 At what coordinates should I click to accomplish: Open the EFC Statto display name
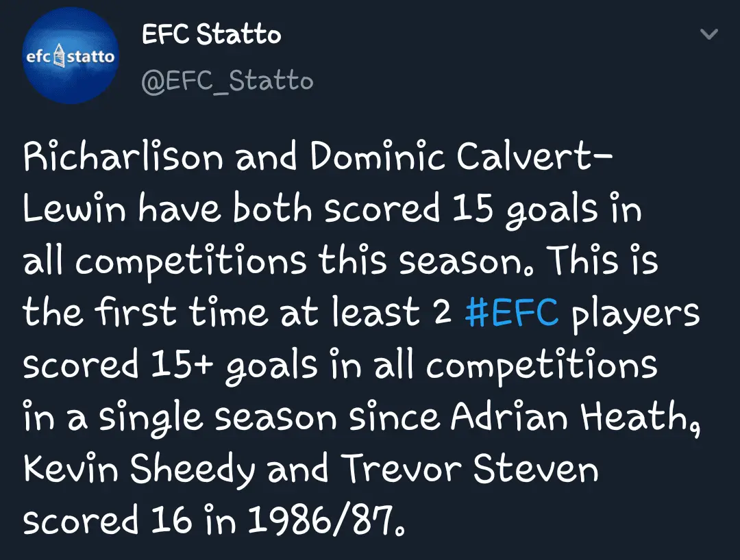coord(211,34)
